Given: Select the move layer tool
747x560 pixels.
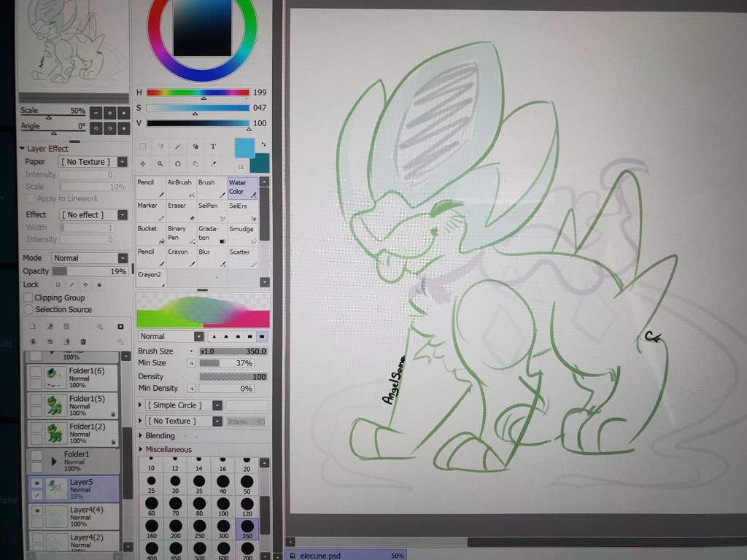Looking at the screenshot, I should coord(143,164).
